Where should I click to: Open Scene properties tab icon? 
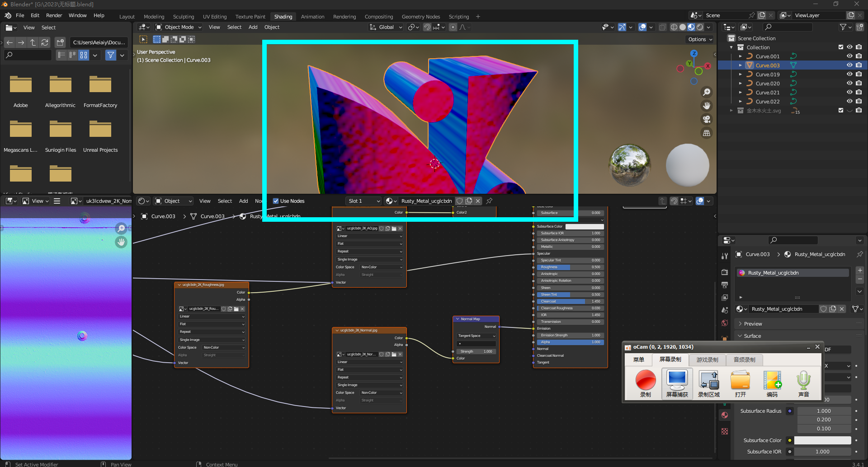pyautogui.click(x=725, y=310)
